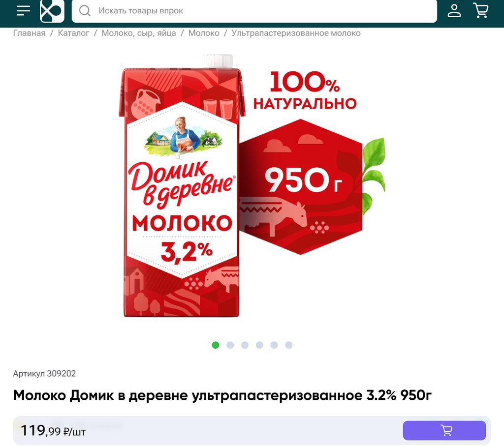Open the user profile icon
The width and height of the screenshot is (504, 446).
[454, 11]
